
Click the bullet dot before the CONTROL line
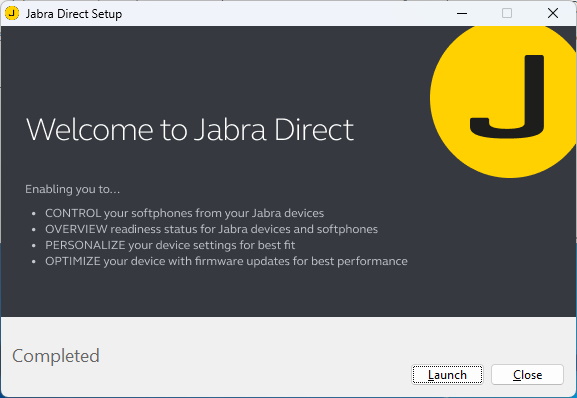pos(34,213)
